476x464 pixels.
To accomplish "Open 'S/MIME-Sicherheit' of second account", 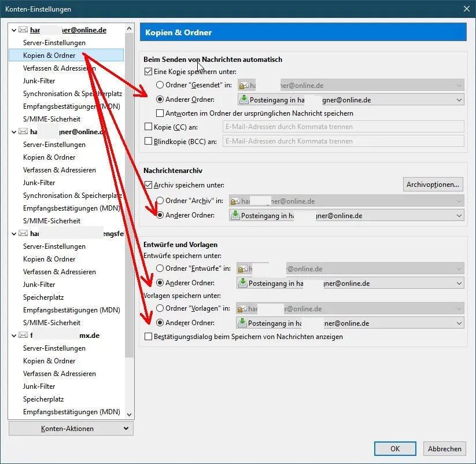I will [x=51, y=221].
